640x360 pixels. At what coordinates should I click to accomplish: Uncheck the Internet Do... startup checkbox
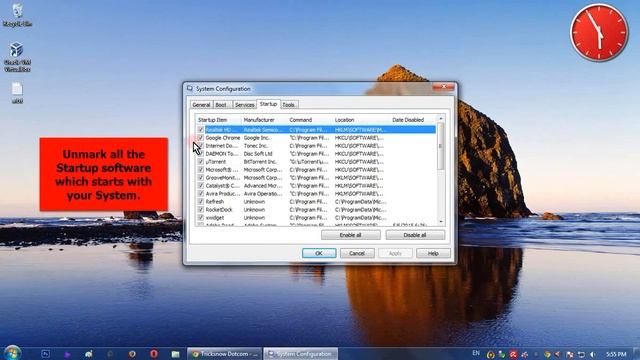200,146
